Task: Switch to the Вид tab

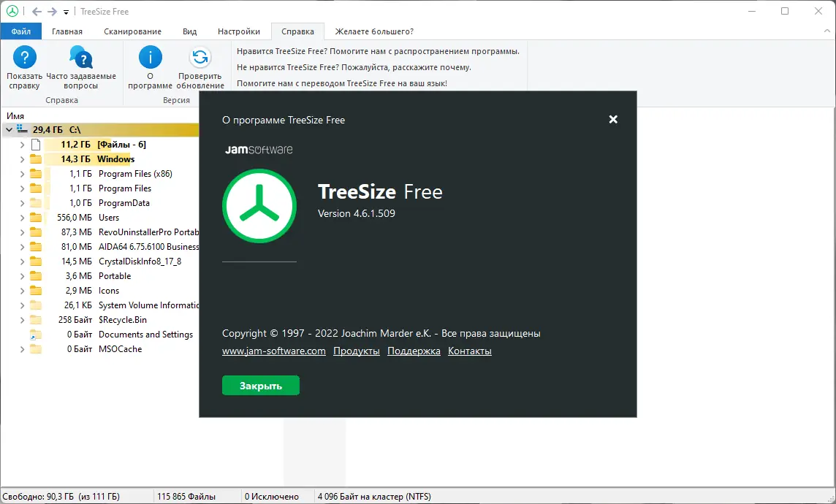Action: pos(190,31)
